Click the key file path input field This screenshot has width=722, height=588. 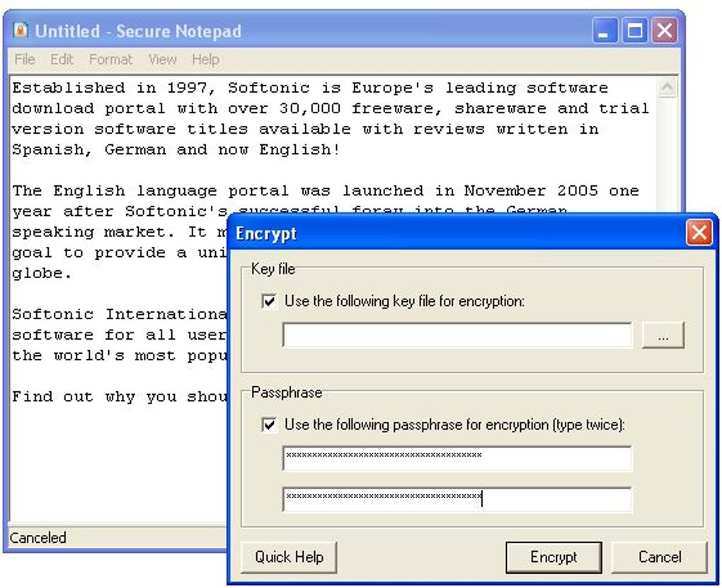[x=457, y=335]
